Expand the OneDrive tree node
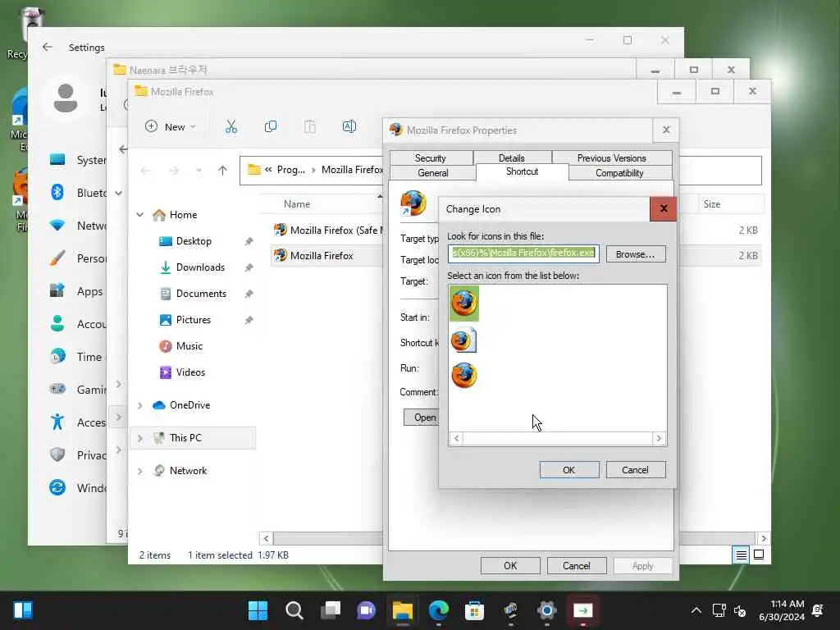Image resolution: width=840 pixels, height=630 pixels. pos(139,405)
